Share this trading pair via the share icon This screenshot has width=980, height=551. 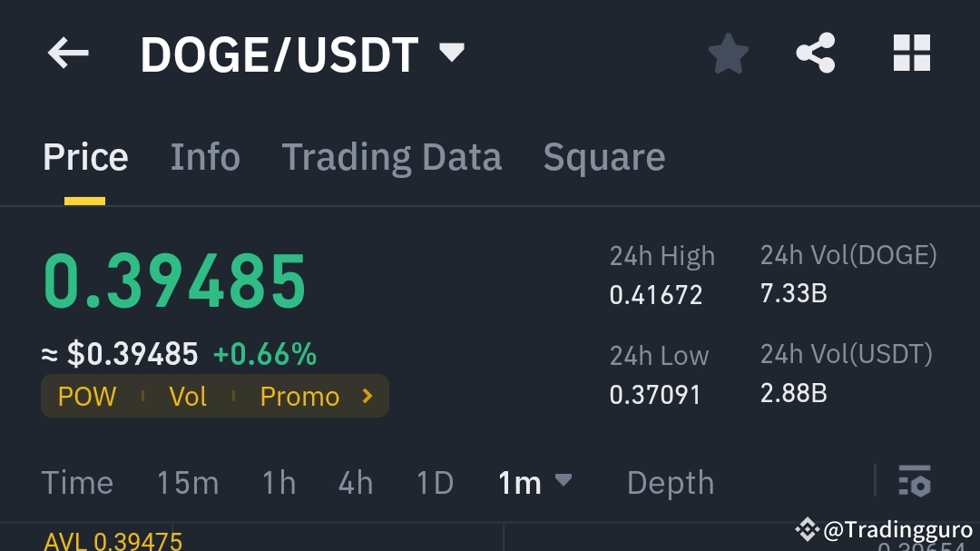815,53
